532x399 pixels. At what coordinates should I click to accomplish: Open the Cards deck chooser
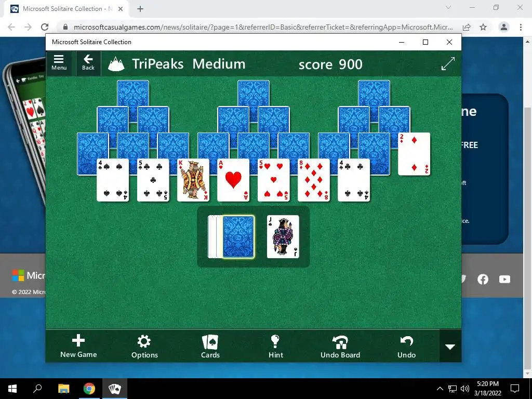(210, 347)
